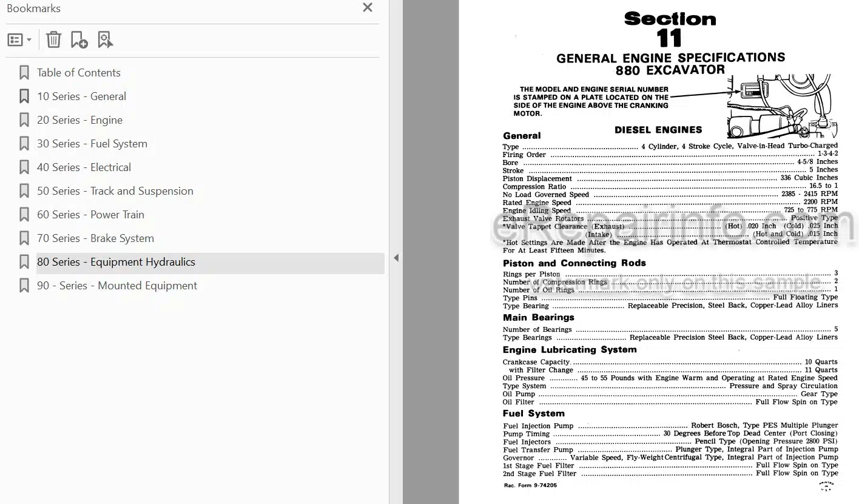Viewport: 859px width, 504px height.
Task: Click the Crankcase Capacity line
Action: coord(670,362)
